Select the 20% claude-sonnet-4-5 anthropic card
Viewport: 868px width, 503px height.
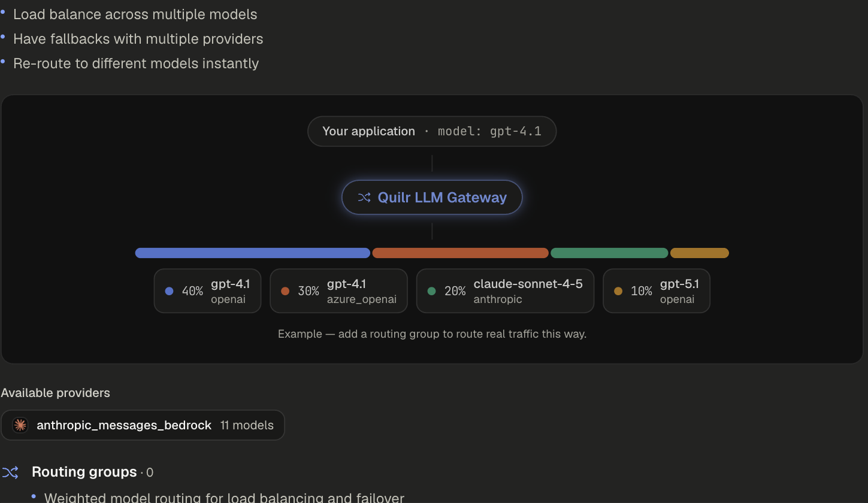(x=505, y=290)
